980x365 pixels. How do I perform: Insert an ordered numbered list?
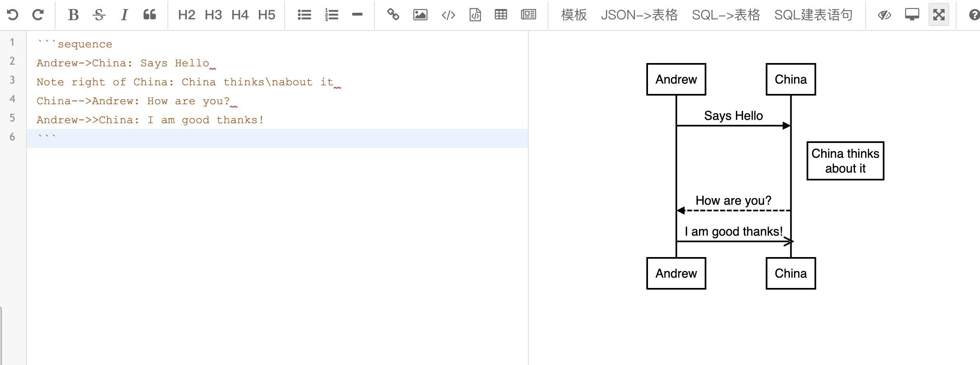coord(331,15)
